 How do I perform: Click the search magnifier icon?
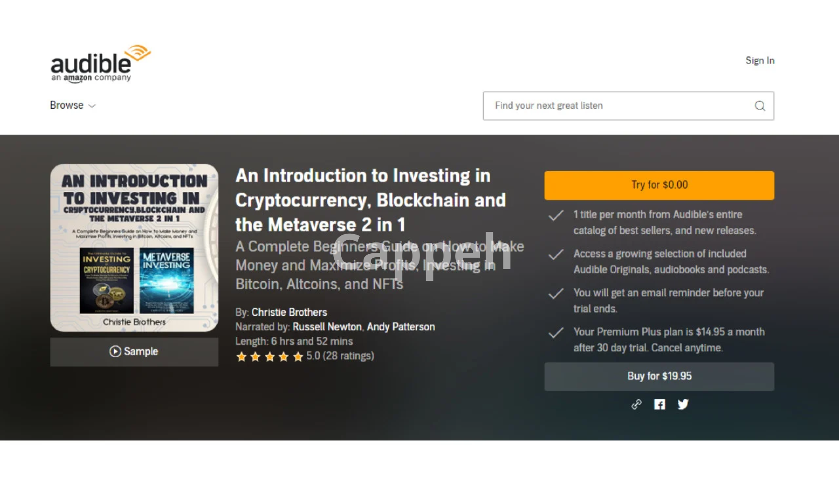click(760, 106)
